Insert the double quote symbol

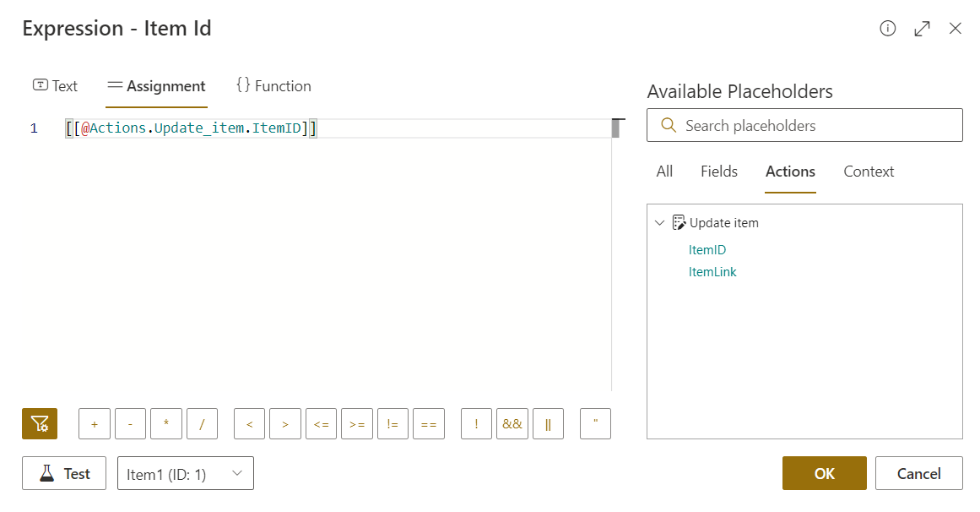pyautogui.click(x=596, y=424)
